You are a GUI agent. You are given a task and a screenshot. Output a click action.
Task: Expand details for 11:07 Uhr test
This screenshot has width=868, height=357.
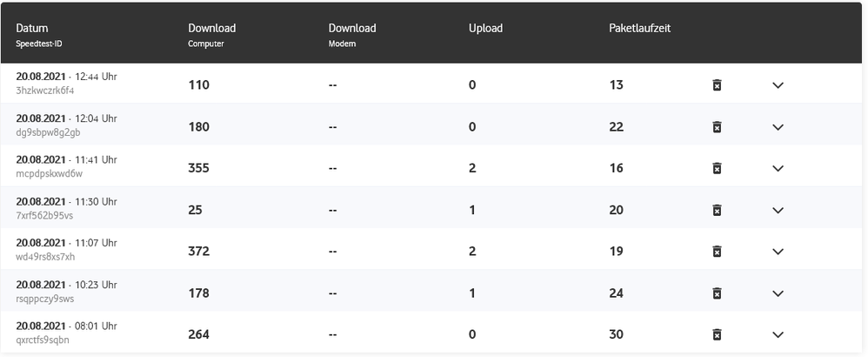[x=778, y=252]
